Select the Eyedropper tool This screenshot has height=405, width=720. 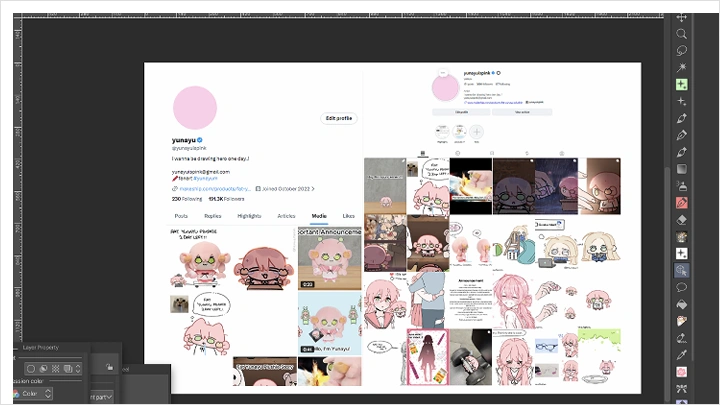coord(681,355)
